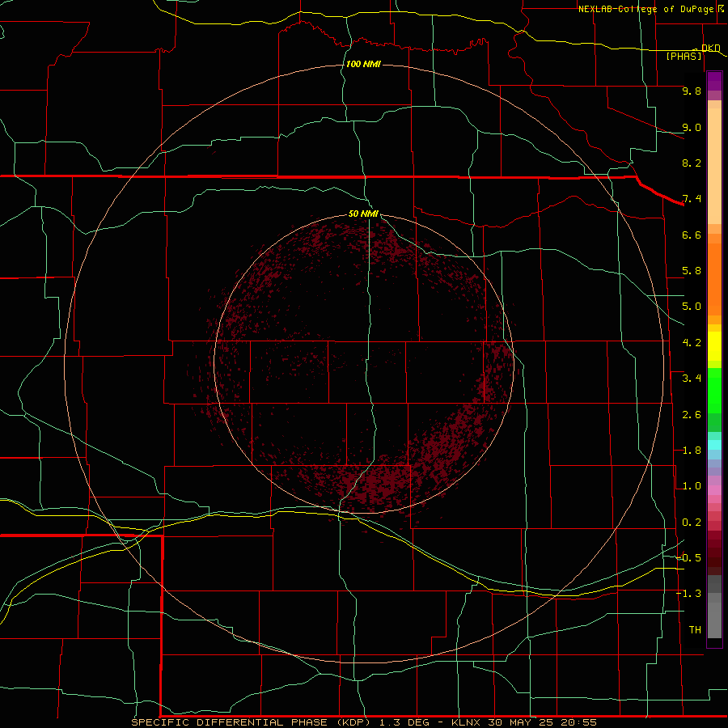Click the 50 NMI range ring label
Screen dimensions: 728x728
coord(363,214)
